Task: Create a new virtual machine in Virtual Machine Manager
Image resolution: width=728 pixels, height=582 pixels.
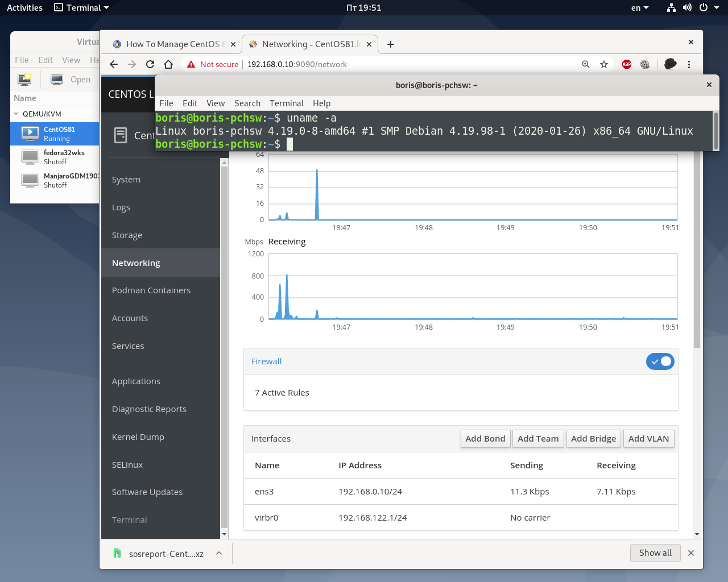Action: (24, 80)
